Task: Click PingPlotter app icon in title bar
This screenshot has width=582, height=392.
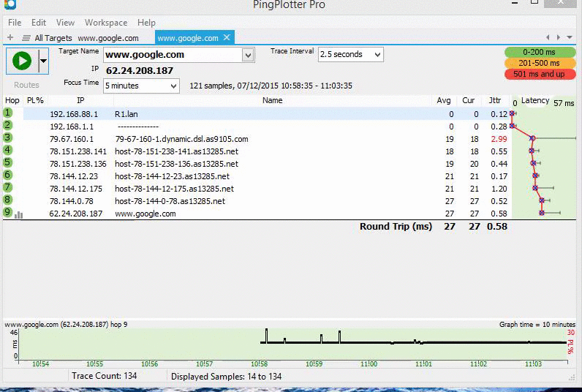Action: click(x=10, y=4)
